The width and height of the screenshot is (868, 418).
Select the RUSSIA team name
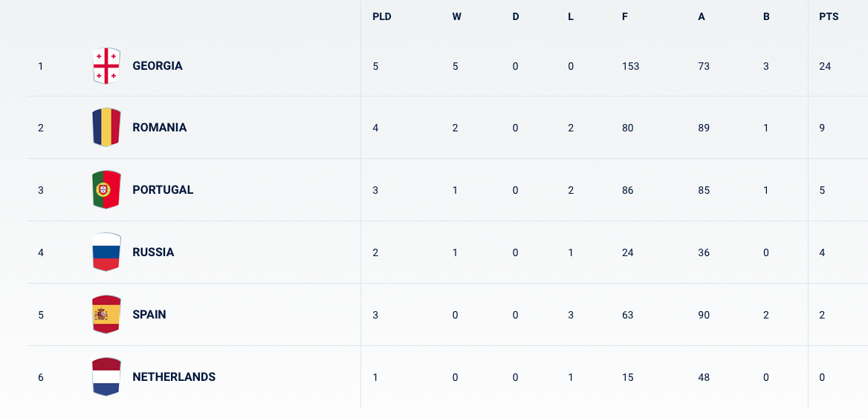coord(153,252)
